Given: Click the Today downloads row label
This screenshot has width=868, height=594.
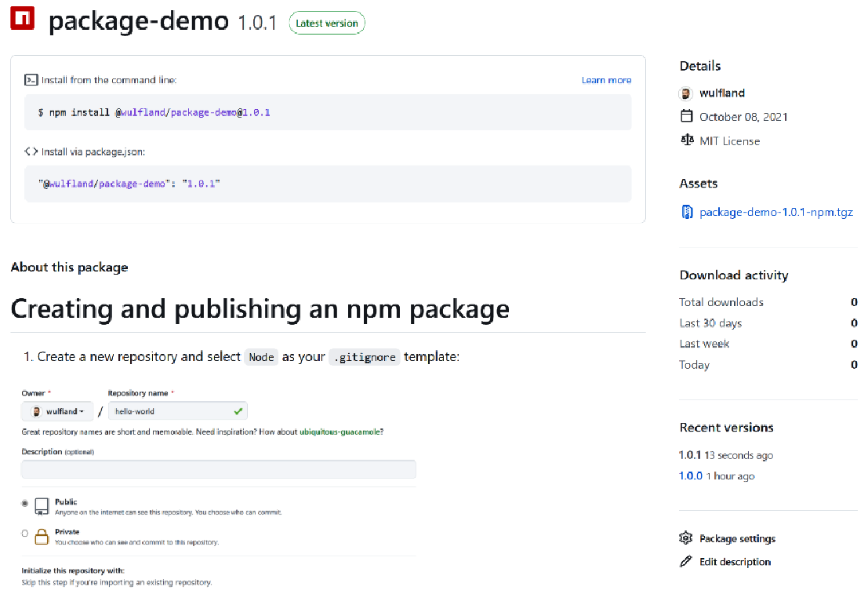Looking at the screenshot, I should (694, 365).
